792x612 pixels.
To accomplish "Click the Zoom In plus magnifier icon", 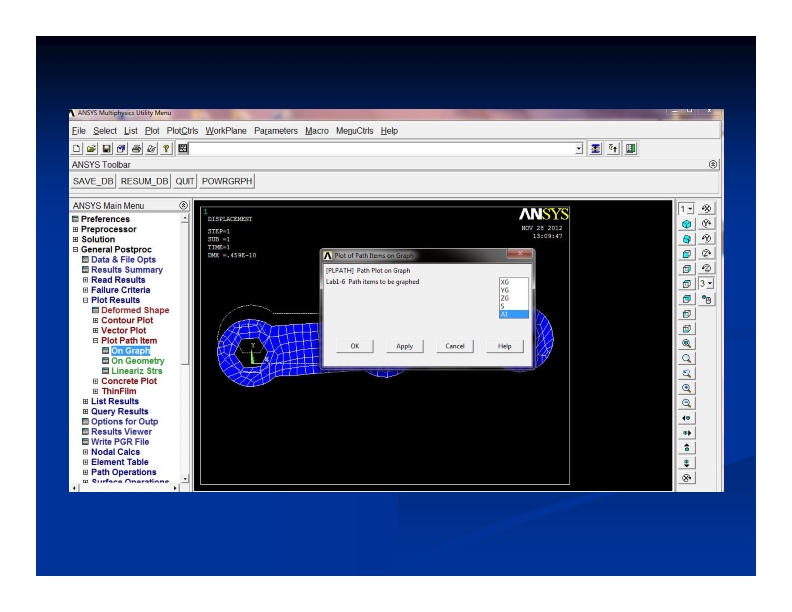I will [686, 388].
